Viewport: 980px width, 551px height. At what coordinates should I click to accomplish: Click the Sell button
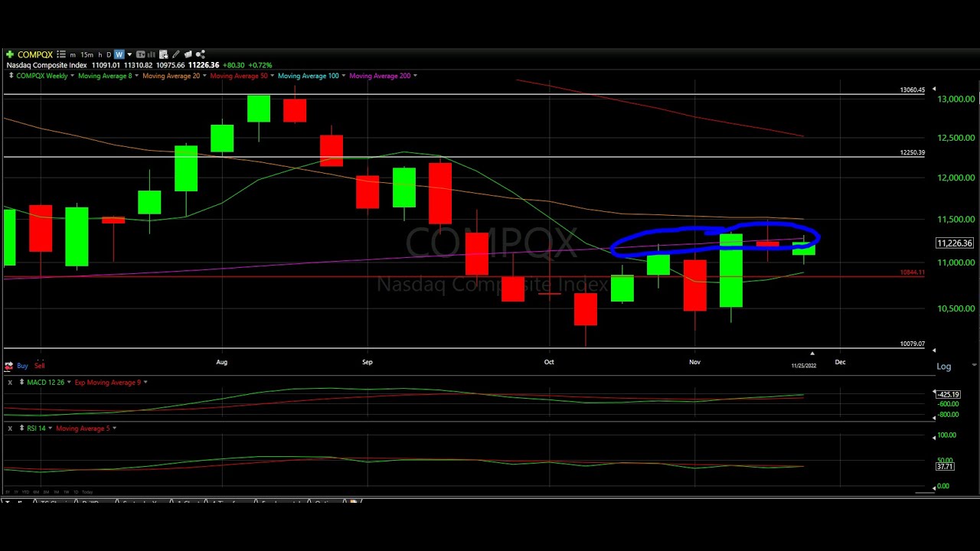(39, 366)
